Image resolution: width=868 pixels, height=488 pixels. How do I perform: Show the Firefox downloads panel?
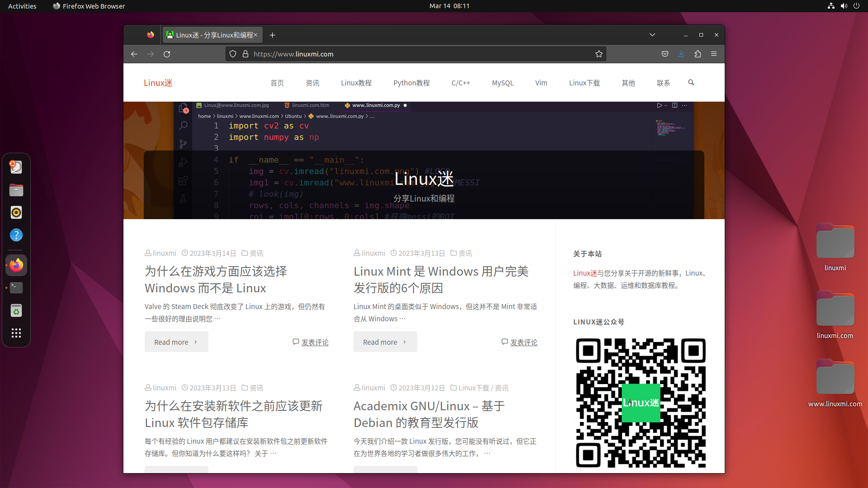681,54
